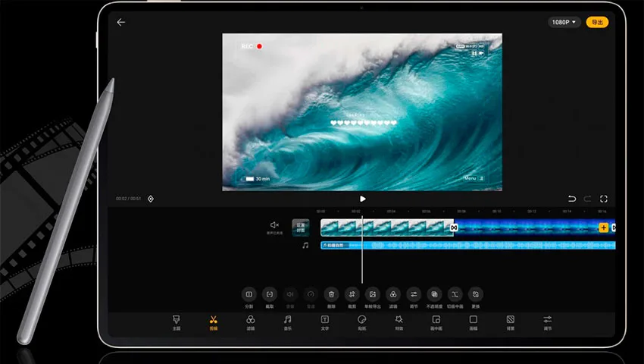Open the clip adjust (调节) sliders tool
The width and height of the screenshot is (644, 364).
(414, 294)
